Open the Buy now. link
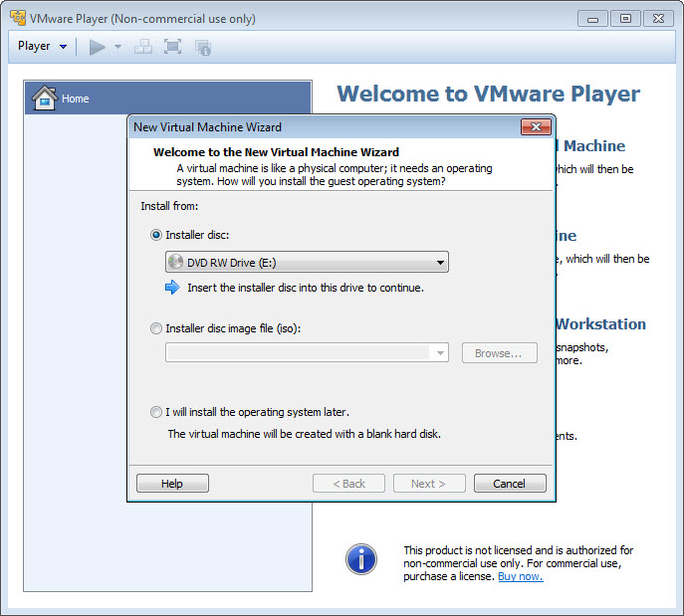 (521, 576)
